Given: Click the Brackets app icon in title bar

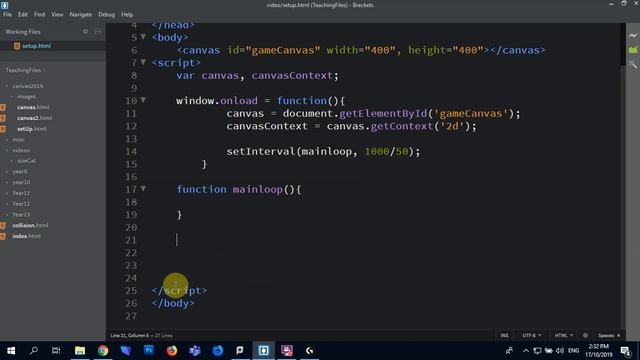Looking at the screenshot, I should (x=4, y=5).
